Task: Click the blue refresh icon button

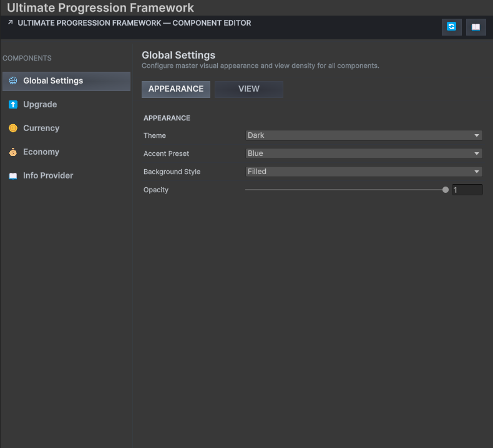Action: tap(451, 27)
